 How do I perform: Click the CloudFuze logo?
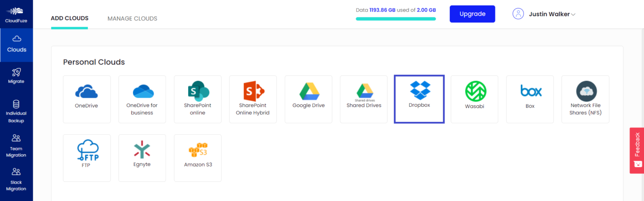pyautogui.click(x=16, y=14)
